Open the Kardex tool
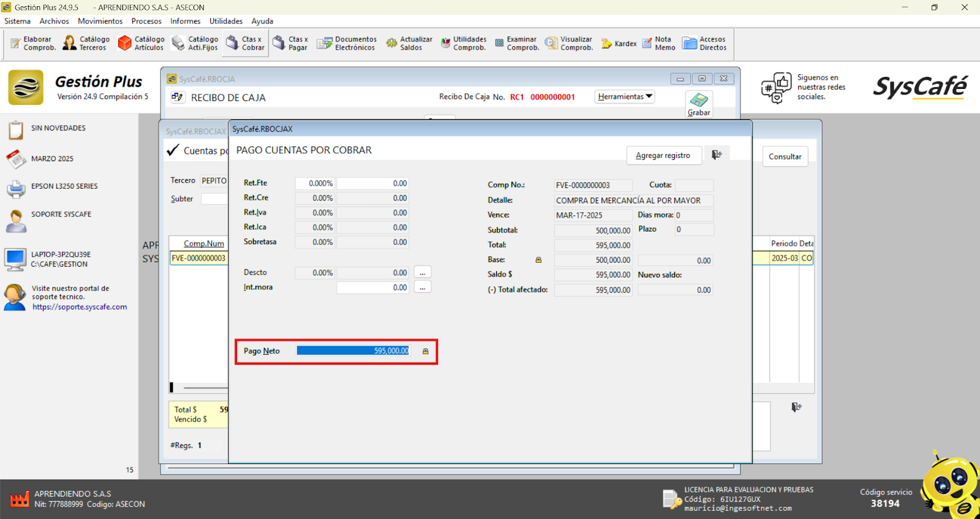This screenshot has width=980, height=519. coord(619,44)
